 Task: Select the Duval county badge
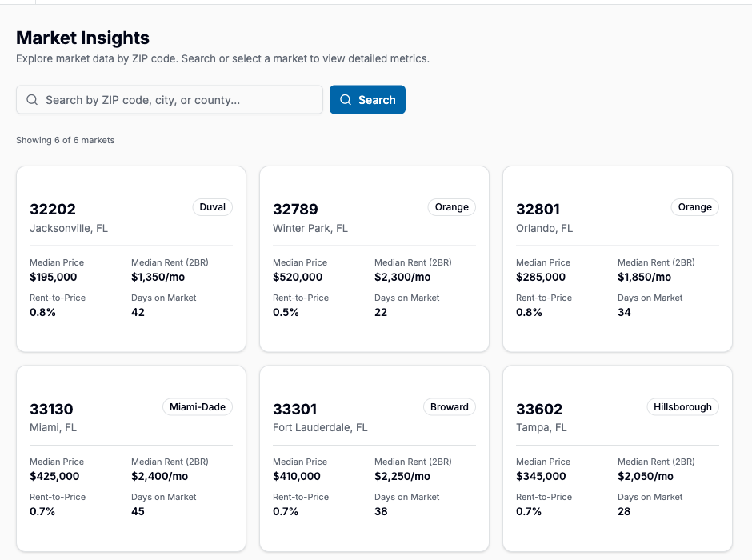pos(212,206)
